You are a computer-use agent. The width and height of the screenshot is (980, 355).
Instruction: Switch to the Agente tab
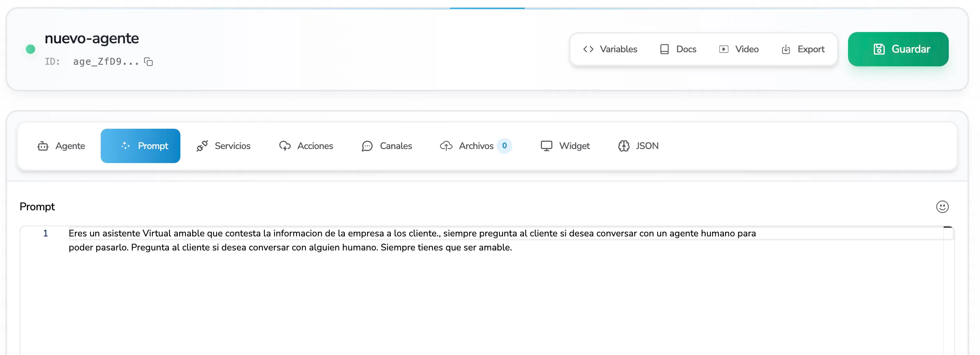tap(61, 146)
